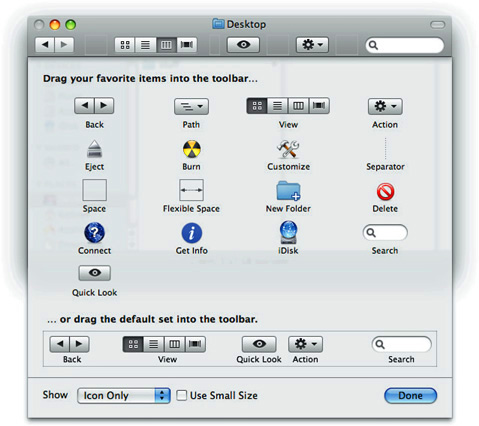Select the Customize tools icon
Viewport: 479px width, 426px height.
(x=288, y=149)
